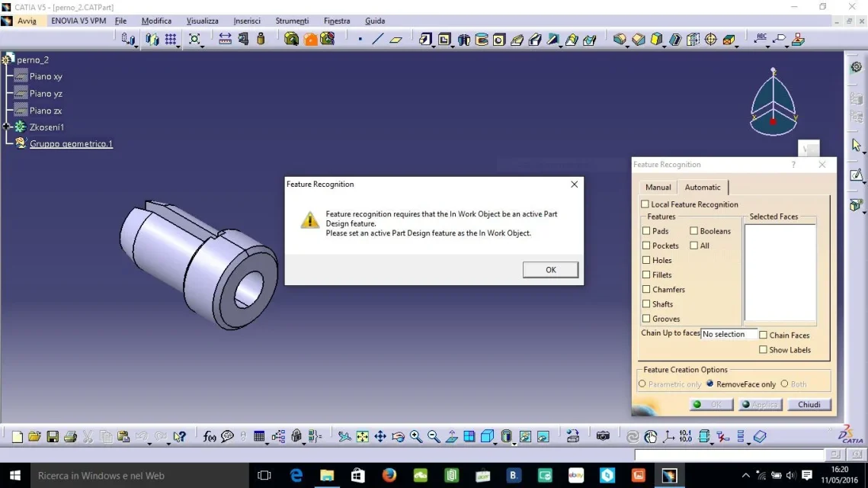Select the Rib tool icon
The height and width of the screenshot is (488, 868).
coord(517,40)
